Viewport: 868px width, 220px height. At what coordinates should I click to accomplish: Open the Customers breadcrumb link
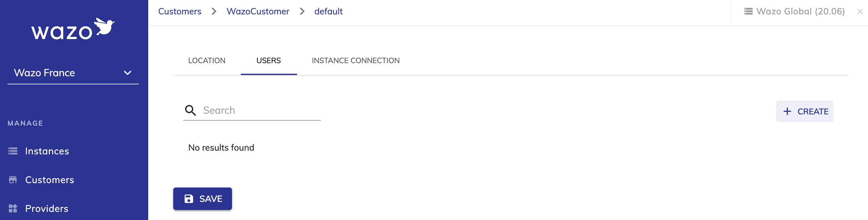(179, 12)
